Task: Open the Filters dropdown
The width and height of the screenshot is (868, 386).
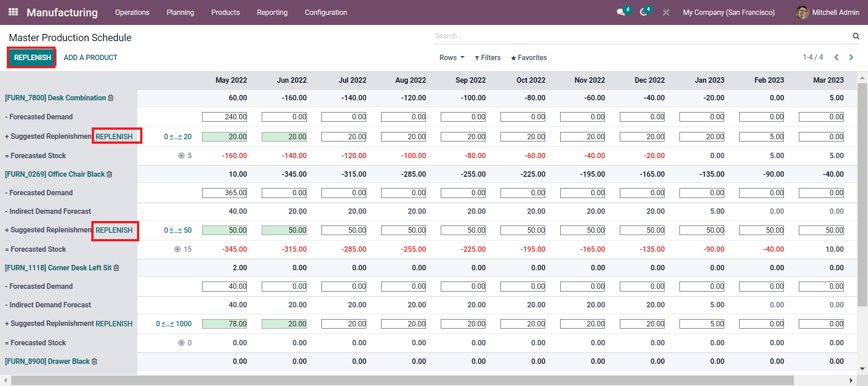Action: click(487, 58)
